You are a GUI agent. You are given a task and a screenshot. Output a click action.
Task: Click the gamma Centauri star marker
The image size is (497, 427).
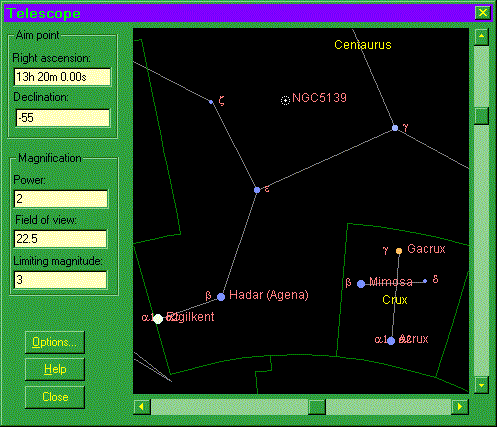[395, 128]
